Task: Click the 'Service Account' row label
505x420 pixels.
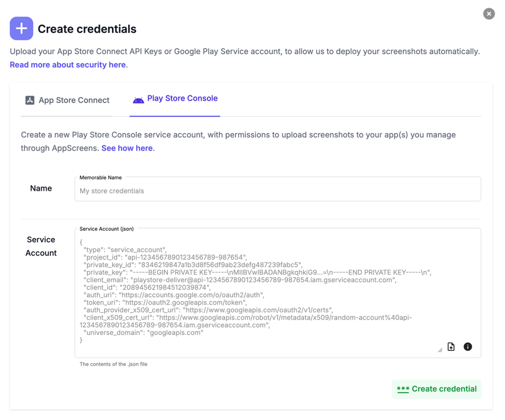Action: click(x=41, y=246)
